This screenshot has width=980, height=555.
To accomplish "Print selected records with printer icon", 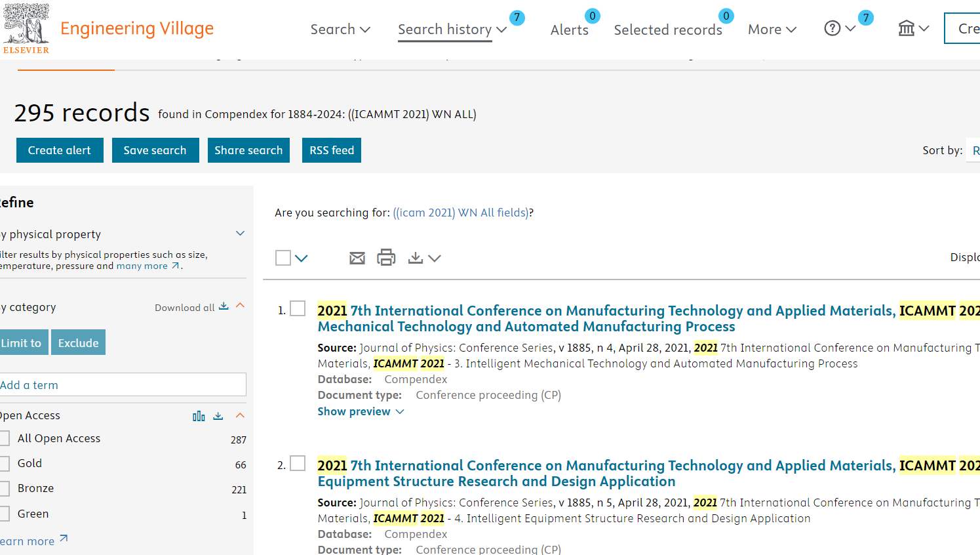I will (x=386, y=257).
